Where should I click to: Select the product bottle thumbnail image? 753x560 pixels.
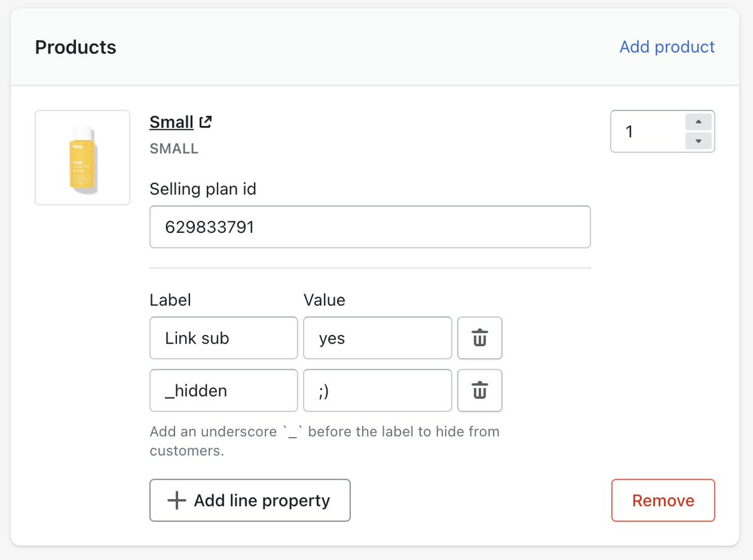[82, 157]
